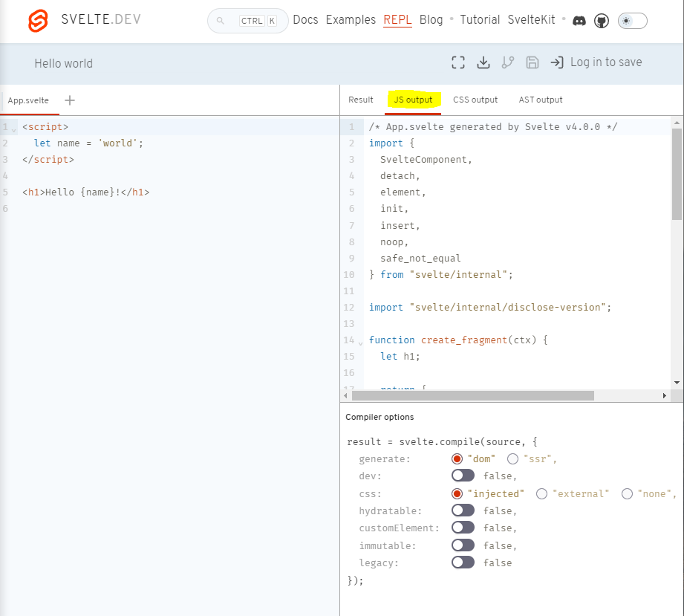This screenshot has height=616, width=684.
Task: Click the output horizontal scrollbar thumb
Action: pyautogui.click(x=473, y=395)
